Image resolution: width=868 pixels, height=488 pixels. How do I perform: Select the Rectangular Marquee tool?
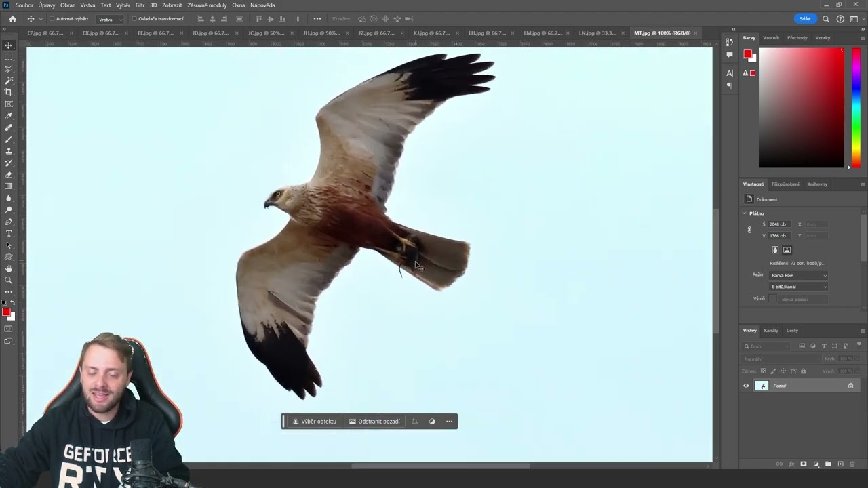point(9,57)
